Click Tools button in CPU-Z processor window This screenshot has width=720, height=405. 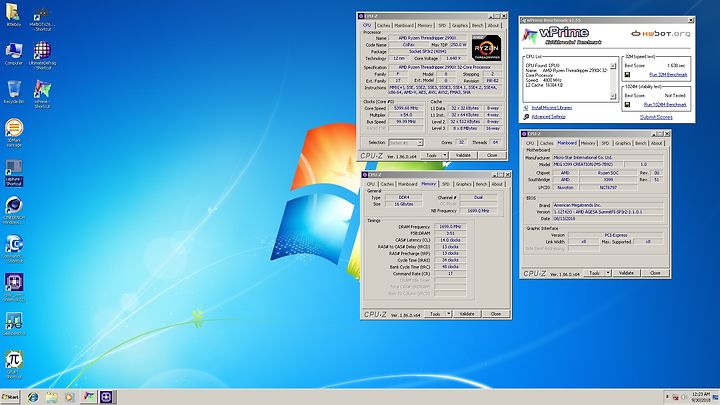431,155
